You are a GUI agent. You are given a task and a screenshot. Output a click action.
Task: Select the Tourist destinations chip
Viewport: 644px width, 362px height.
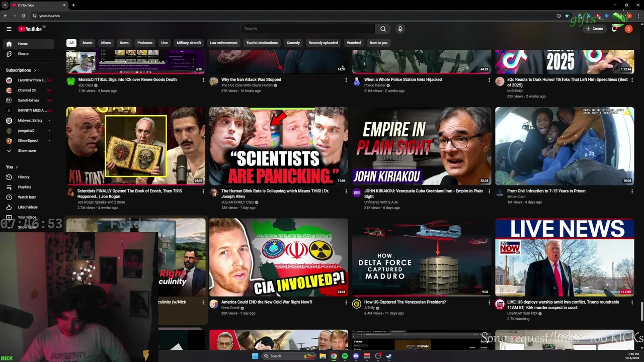click(262, 43)
